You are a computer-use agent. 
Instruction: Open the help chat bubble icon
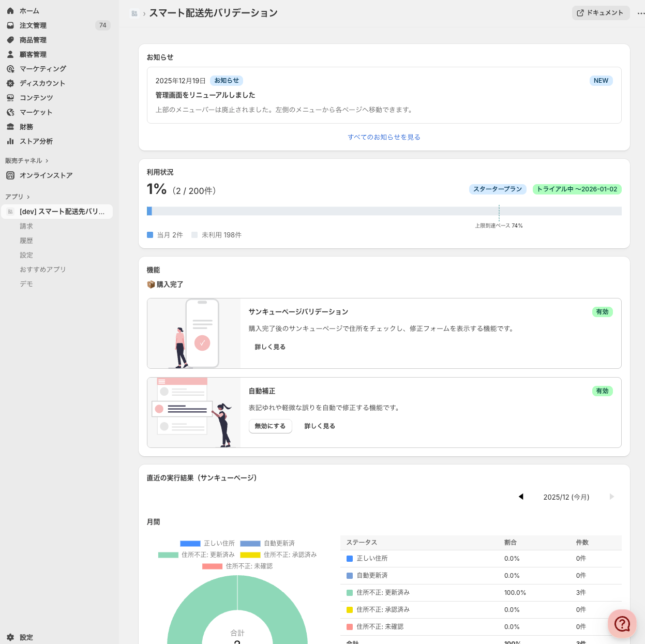(x=622, y=624)
